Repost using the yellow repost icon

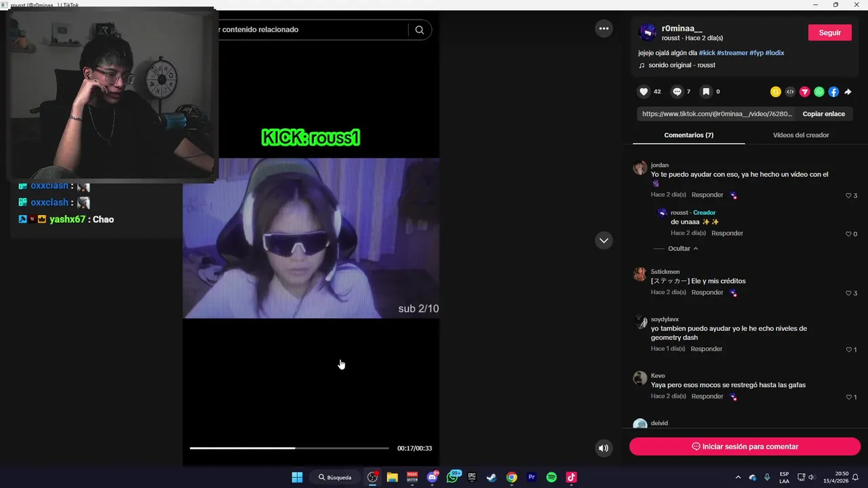(x=776, y=91)
